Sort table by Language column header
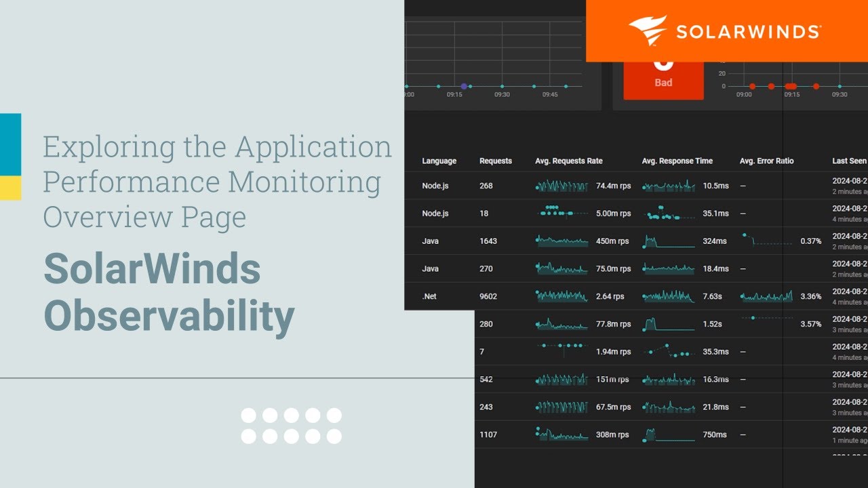Screen dimensions: 868x488 coord(439,161)
